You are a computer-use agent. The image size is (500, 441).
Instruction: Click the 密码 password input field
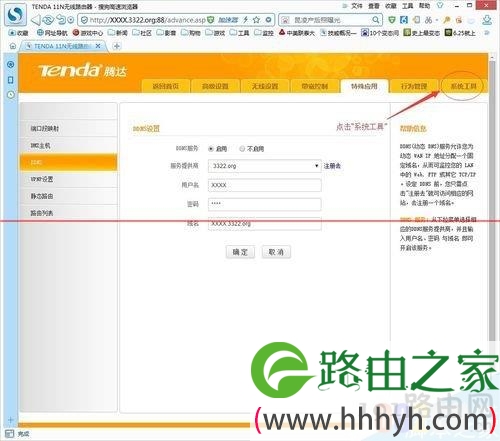click(x=265, y=204)
